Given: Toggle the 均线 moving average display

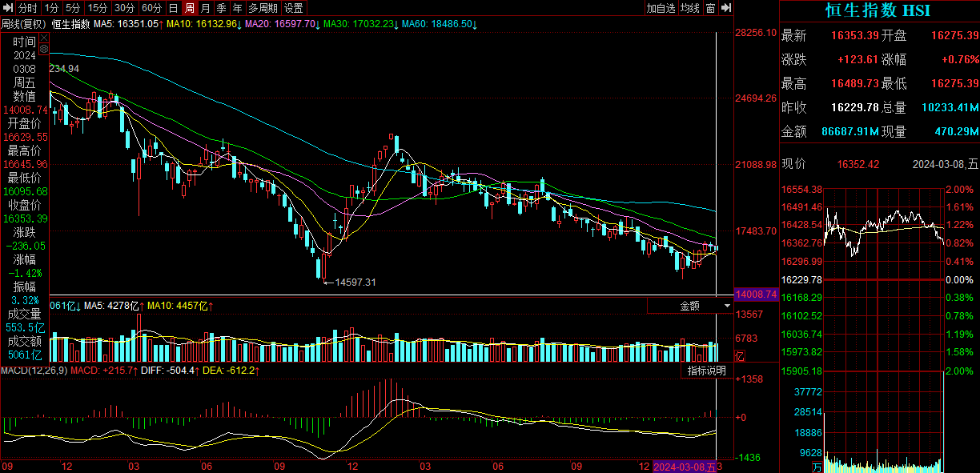Looking at the screenshot, I should pos(690,8).
